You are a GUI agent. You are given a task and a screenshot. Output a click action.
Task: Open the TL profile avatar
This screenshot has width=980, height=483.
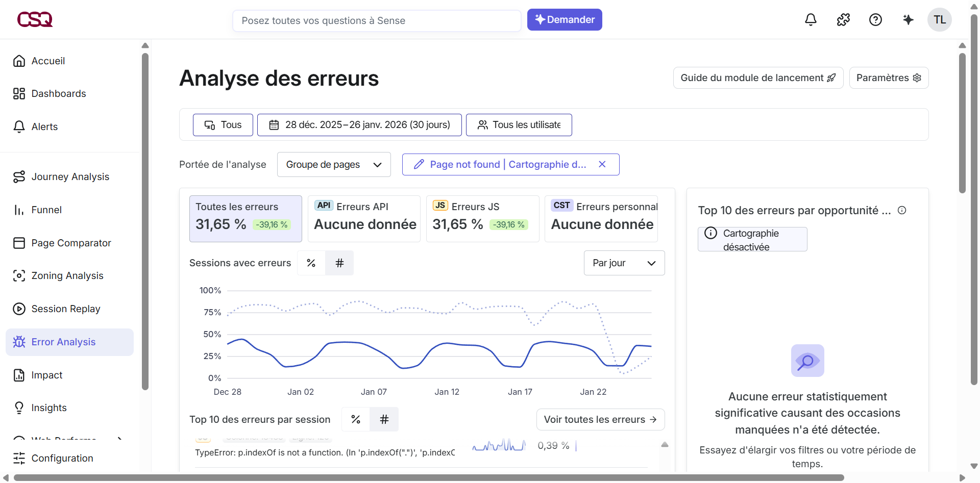[940, 19]
